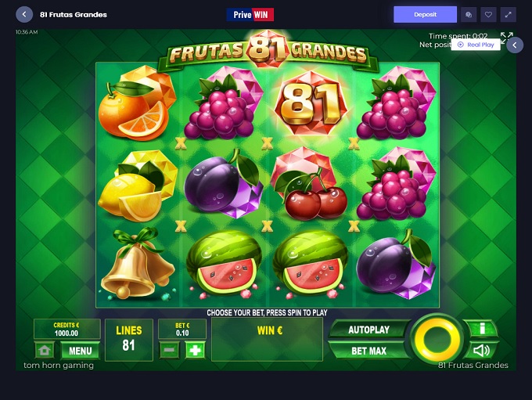
Task: Toggle fullscreen using the header expand icon
Action: [508, 15]
